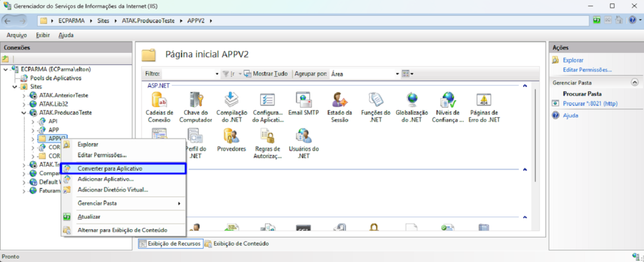The width and height of the screenshot is (644, 262).
Task: Switch to Exibição de Conteúdo tab
Action: coord(241,243)
